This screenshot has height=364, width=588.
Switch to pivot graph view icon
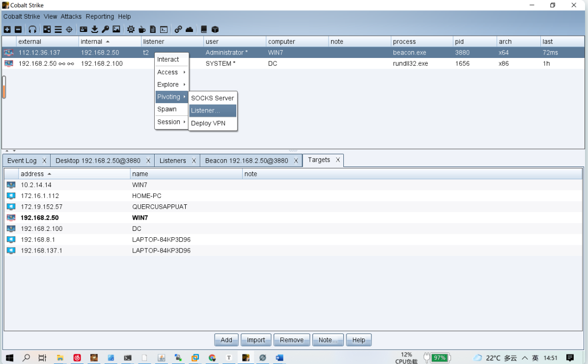tap(47, 29)
